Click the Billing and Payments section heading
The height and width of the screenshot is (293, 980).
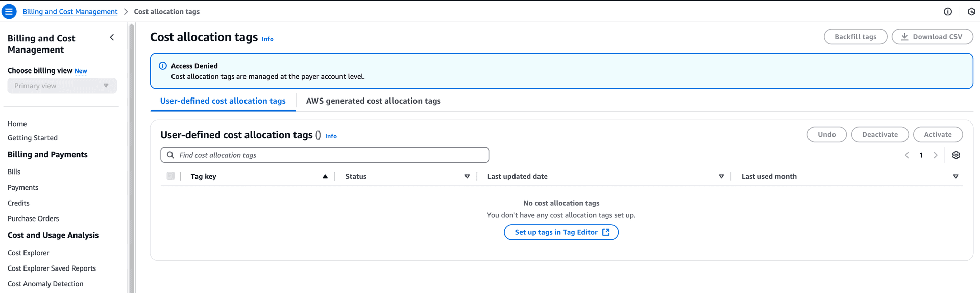[x=47, y=154]
